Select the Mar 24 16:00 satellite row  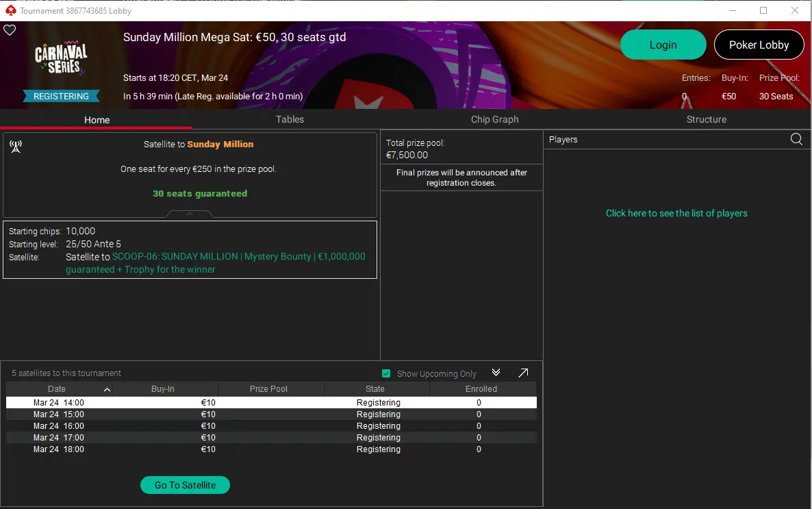click(x=271, y=426)
